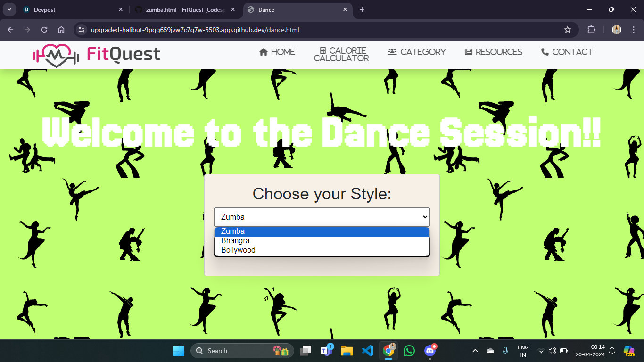Close the Devpost tab
Screen dimensions: 644x362
(120, 9)
